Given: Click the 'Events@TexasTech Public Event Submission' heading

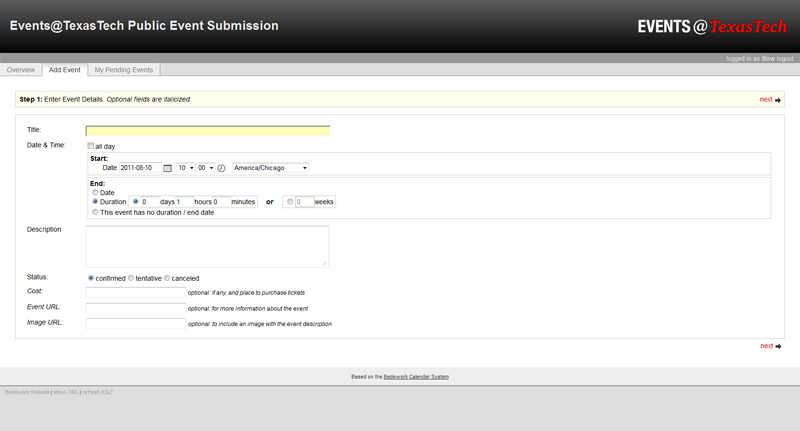Looking at the screenshot, I should (144, 26).
